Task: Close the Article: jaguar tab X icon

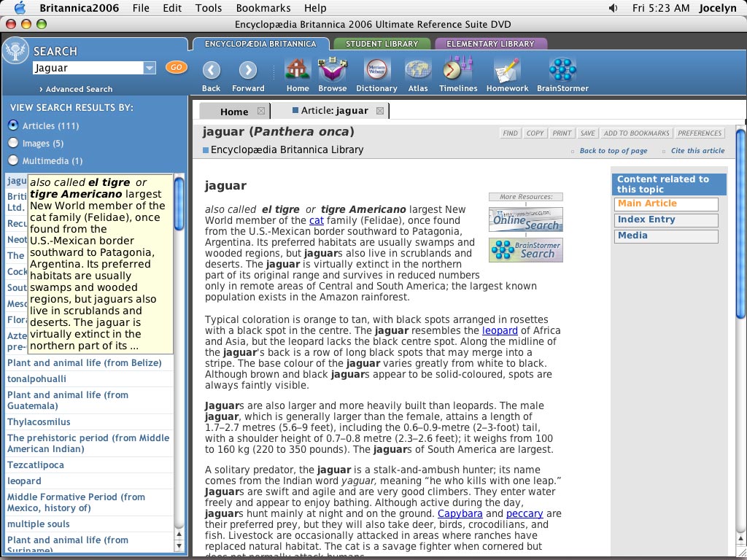Action: [379, 111]
